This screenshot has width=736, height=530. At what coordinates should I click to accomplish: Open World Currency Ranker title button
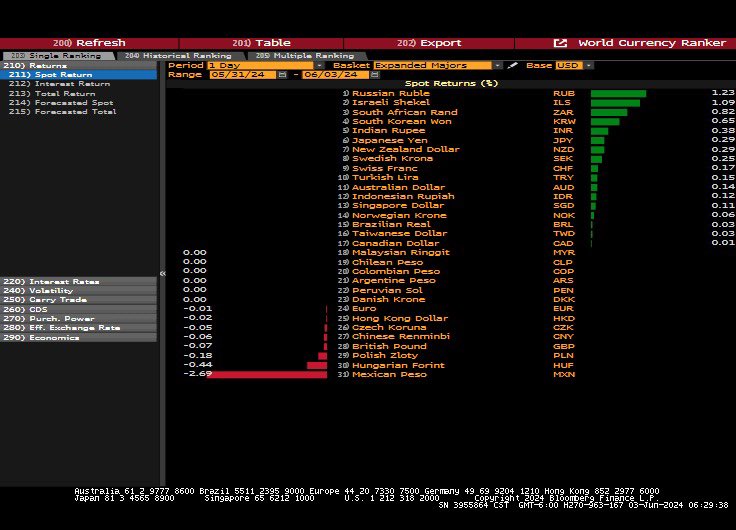(x=652, y=43)
